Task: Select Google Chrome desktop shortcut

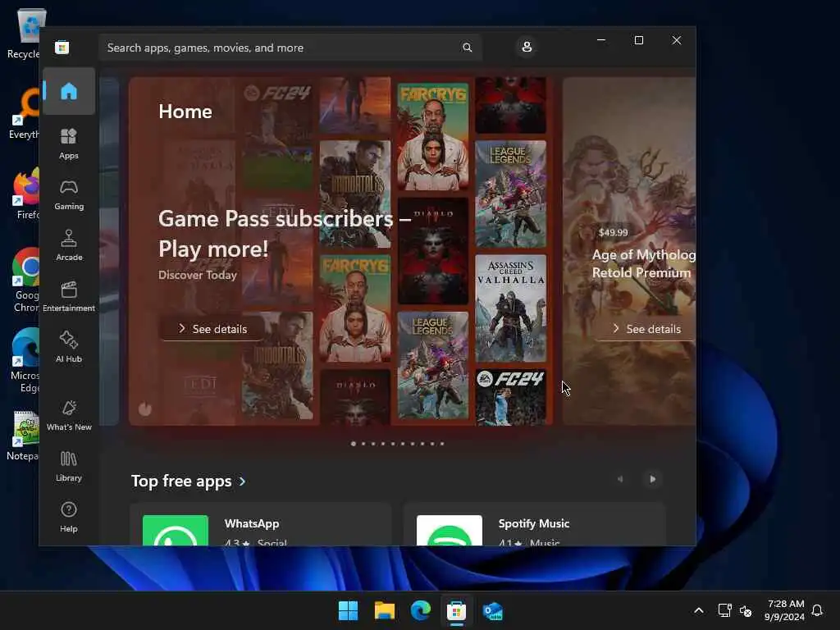Action: coord(24,280)
